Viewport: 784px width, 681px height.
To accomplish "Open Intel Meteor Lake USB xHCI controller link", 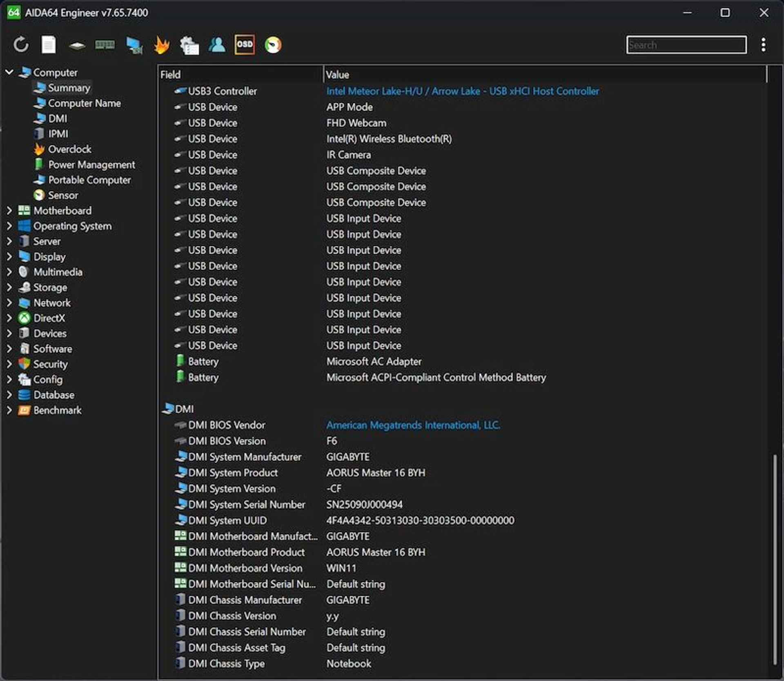I will (463, 91).
